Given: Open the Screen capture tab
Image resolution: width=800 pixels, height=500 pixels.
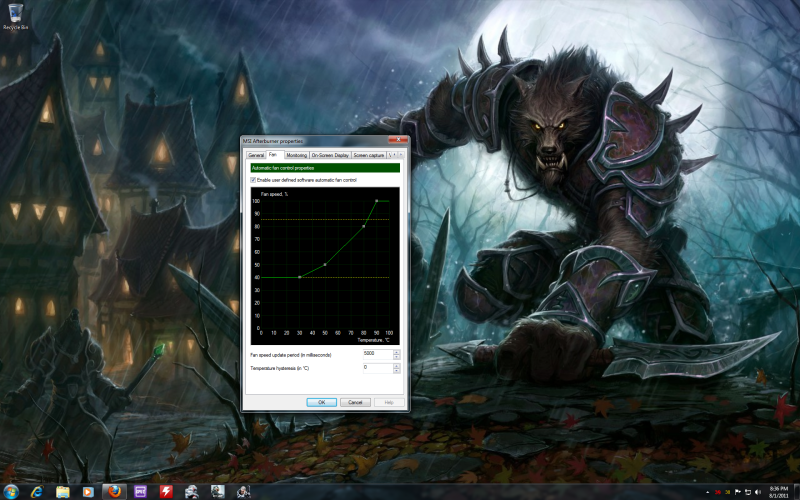Looking at the screenshot, I should (x=369, y=155).
